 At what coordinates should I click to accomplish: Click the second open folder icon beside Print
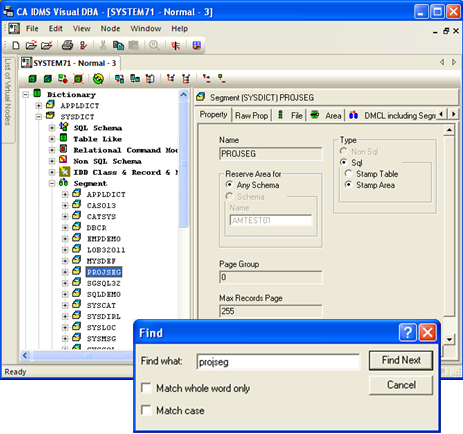pos(47,45)
